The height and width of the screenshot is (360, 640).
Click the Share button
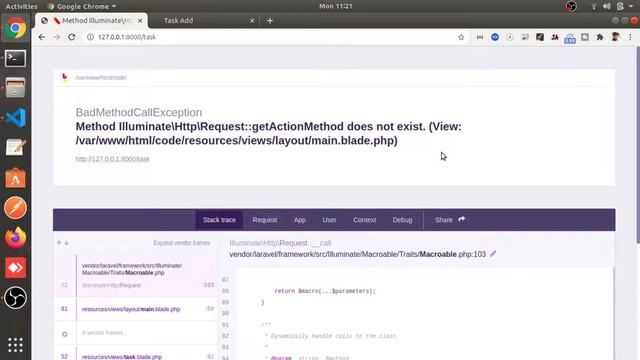click(450, 220)
